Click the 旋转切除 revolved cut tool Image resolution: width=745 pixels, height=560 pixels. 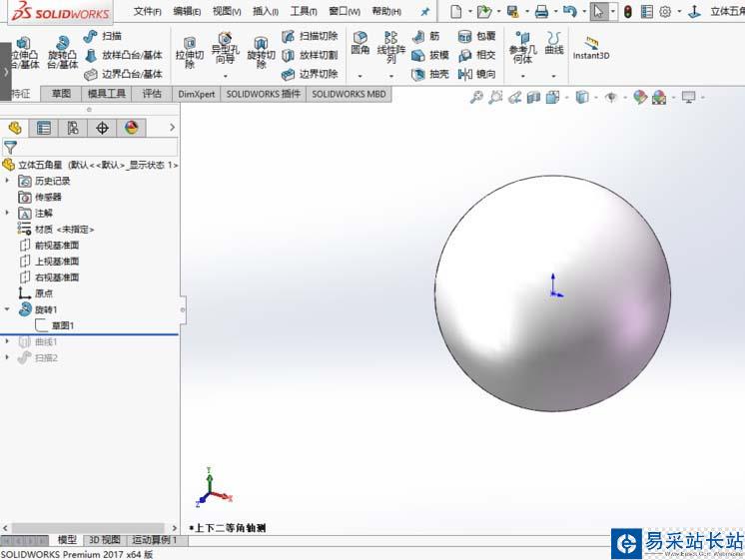tap(261, 53)
